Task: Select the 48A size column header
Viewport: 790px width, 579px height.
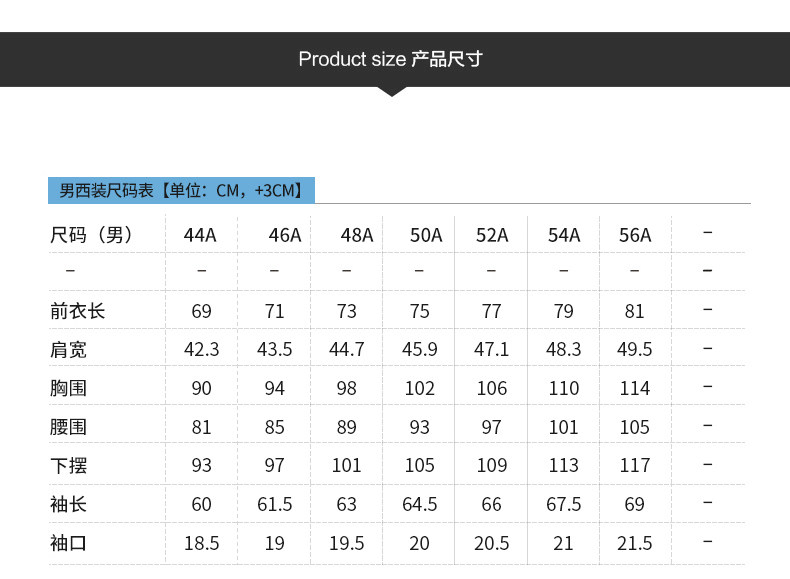Action: point(357,235)
